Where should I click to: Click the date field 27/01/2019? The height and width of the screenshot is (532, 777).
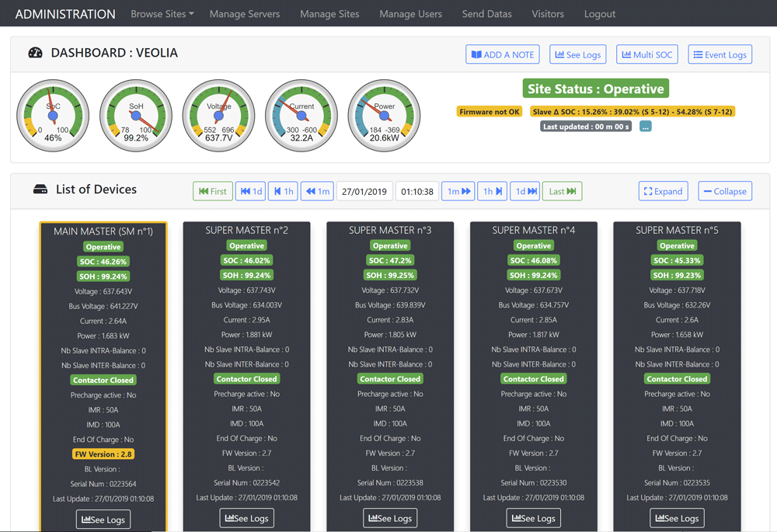364,191
